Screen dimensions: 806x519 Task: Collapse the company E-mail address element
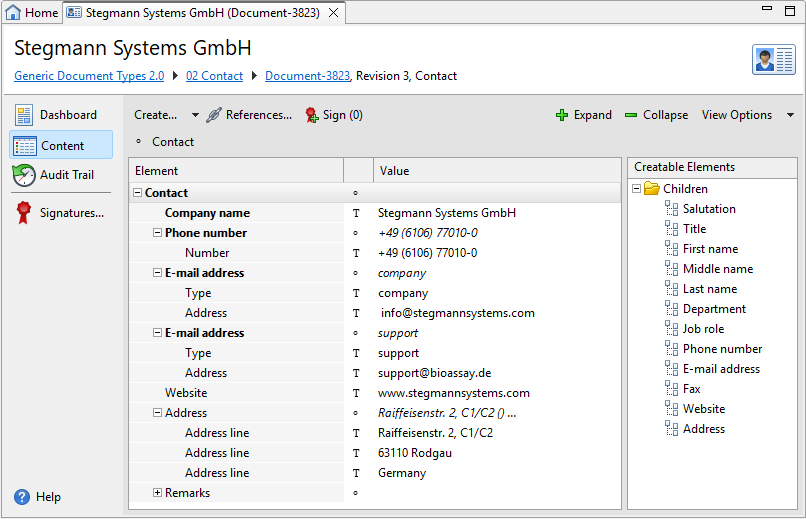point(157,273)
